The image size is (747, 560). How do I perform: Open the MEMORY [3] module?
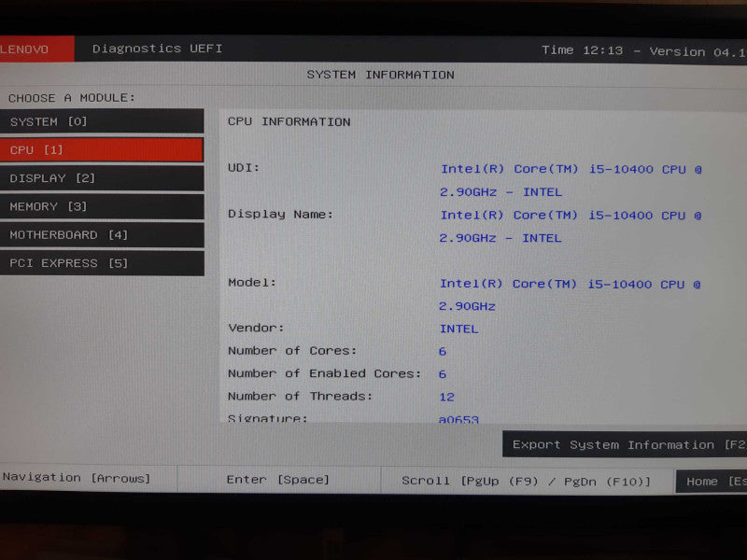point(102,206)
